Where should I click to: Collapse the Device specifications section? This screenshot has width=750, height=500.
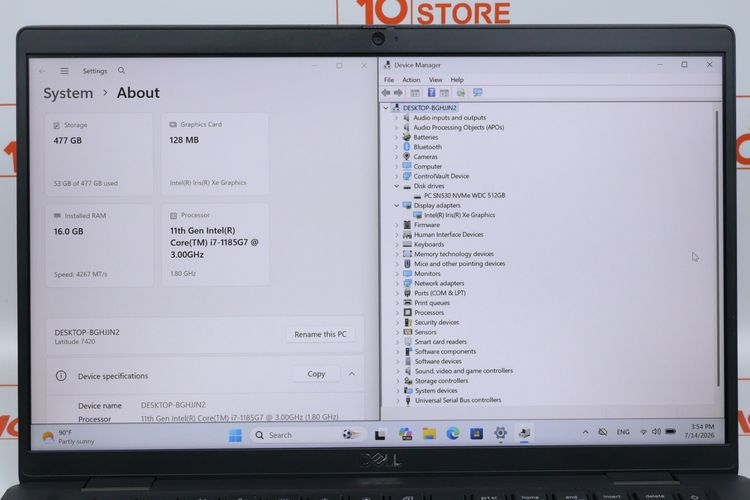click(352, 374)
